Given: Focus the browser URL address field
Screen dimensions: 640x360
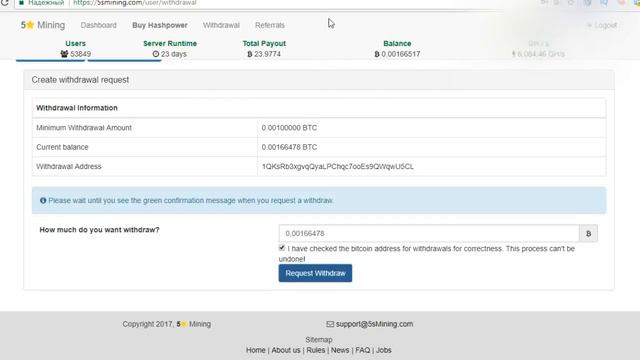Looking at the screenshot, I should pyautogui.click(x=135, y=2).
